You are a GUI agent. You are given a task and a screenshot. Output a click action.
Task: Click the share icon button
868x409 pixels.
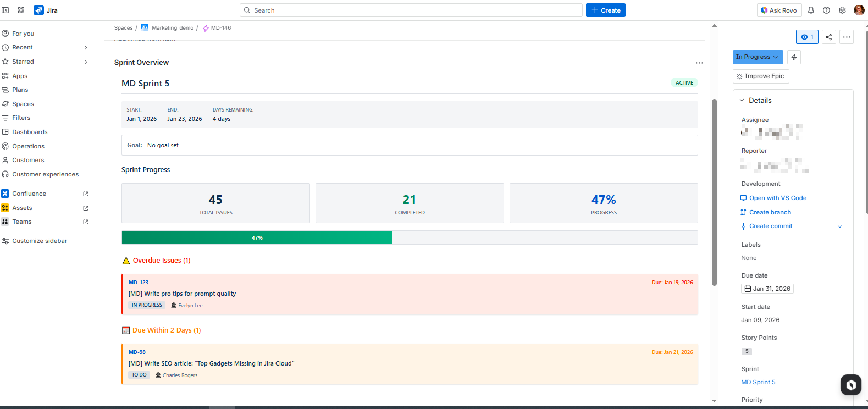tap(829, 37)
